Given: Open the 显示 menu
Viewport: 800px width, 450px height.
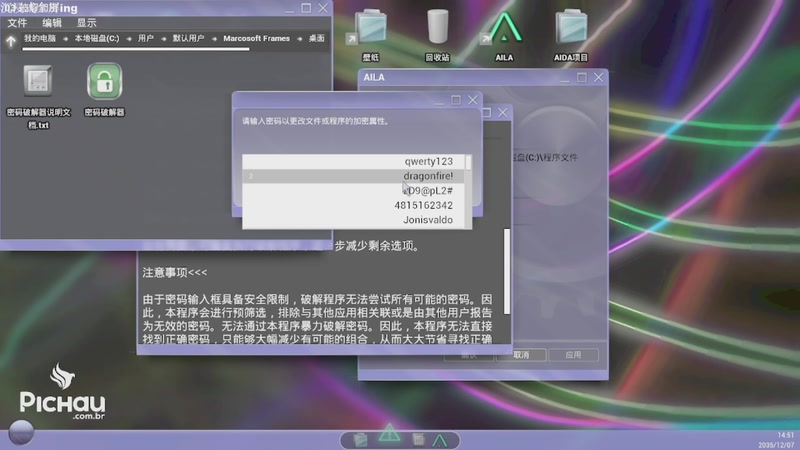Looking at the screenshot, I should (86, 23).
